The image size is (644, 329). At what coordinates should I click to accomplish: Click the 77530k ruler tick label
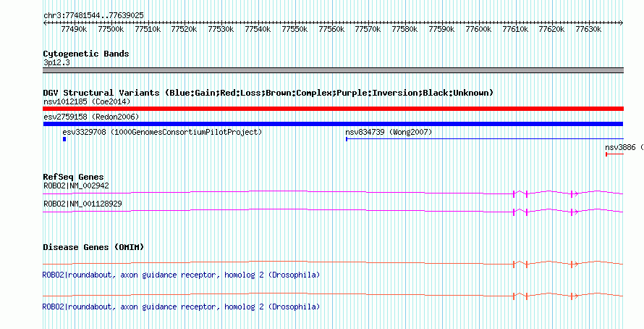point(221,30)
